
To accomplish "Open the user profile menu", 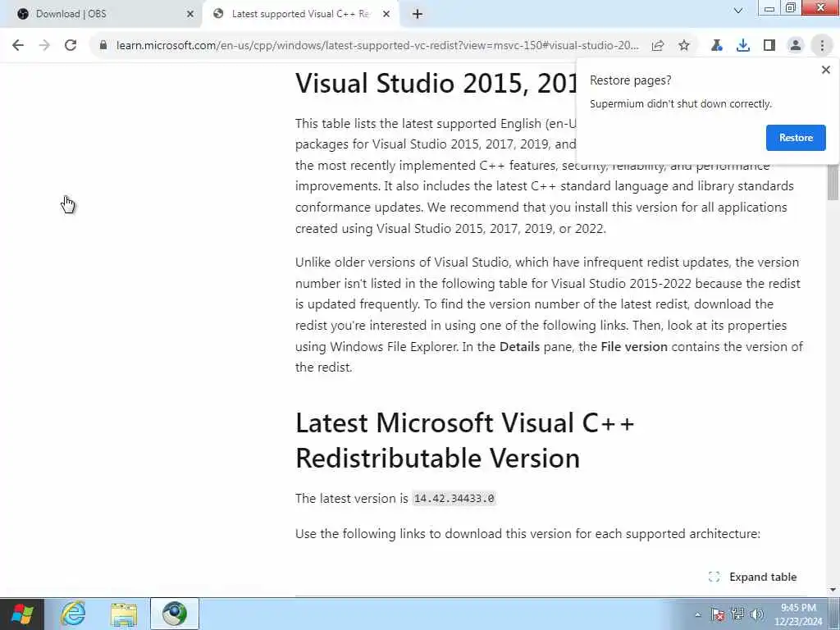I will [x=796, y=46].
